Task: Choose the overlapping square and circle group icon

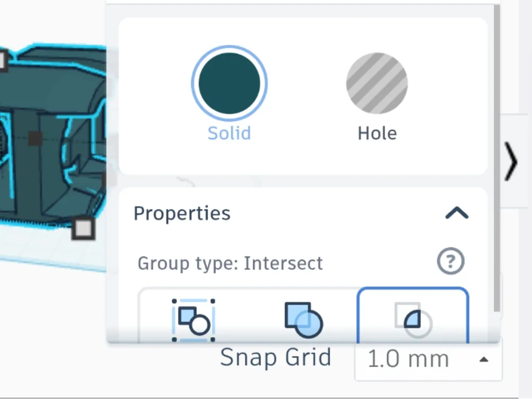Action: coord(303,320)
